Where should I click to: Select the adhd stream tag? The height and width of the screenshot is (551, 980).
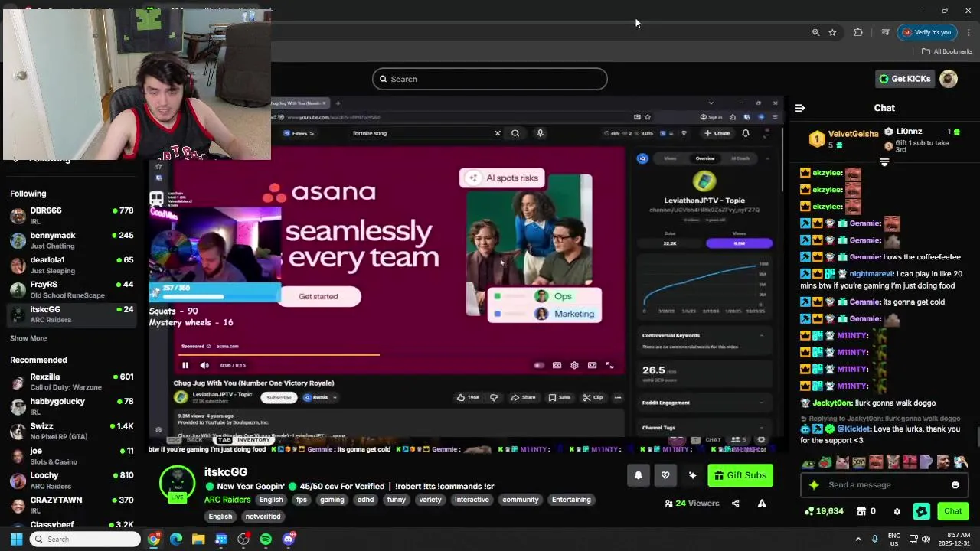(366, 500)
